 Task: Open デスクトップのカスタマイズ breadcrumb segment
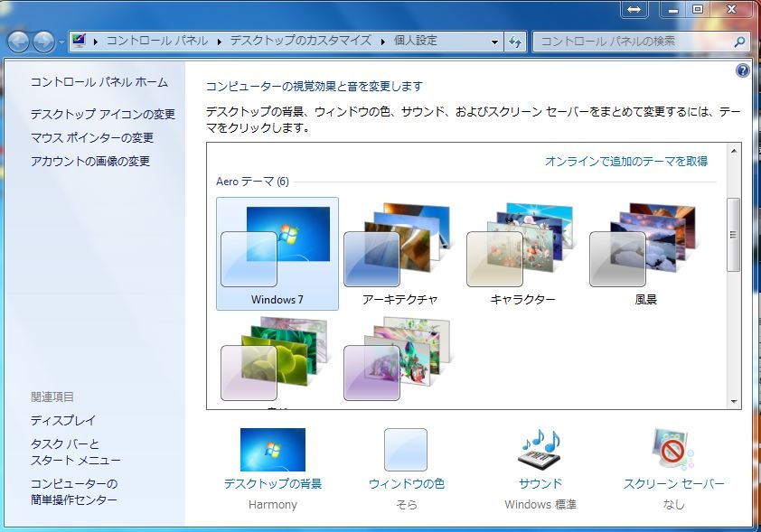[300, 41]
